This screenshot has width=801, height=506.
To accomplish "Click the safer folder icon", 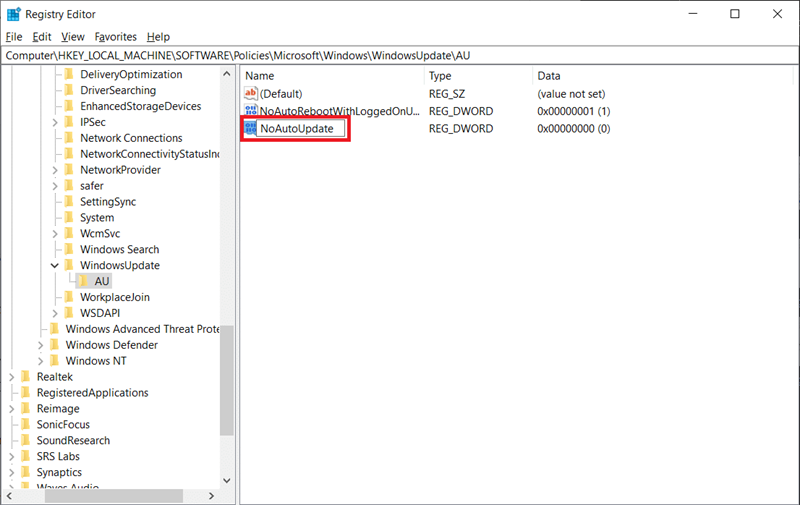I will pyautogui.click(x=69, y=185).
